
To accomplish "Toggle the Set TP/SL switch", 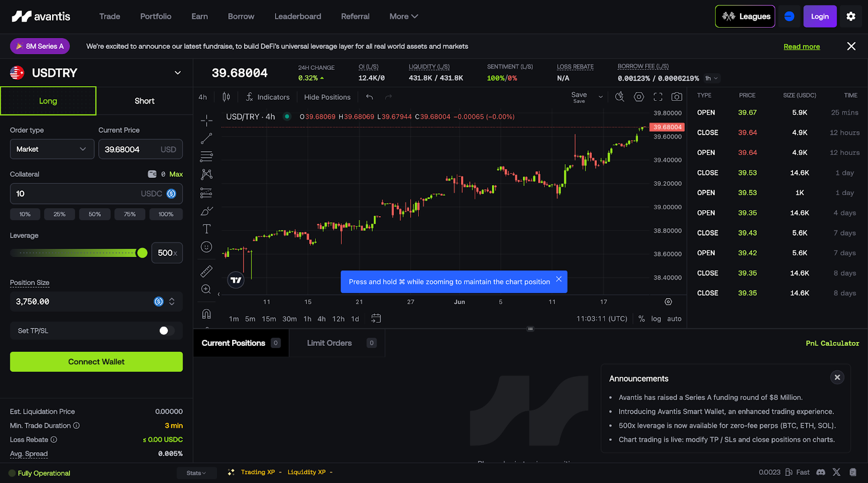I will [167, 331].
